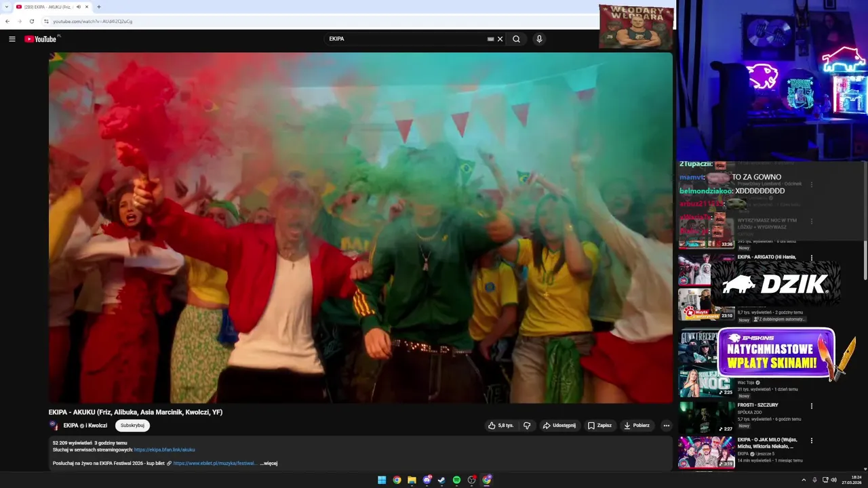
Task: Open Steam from the taskbar
Action: tap(441, 480)
